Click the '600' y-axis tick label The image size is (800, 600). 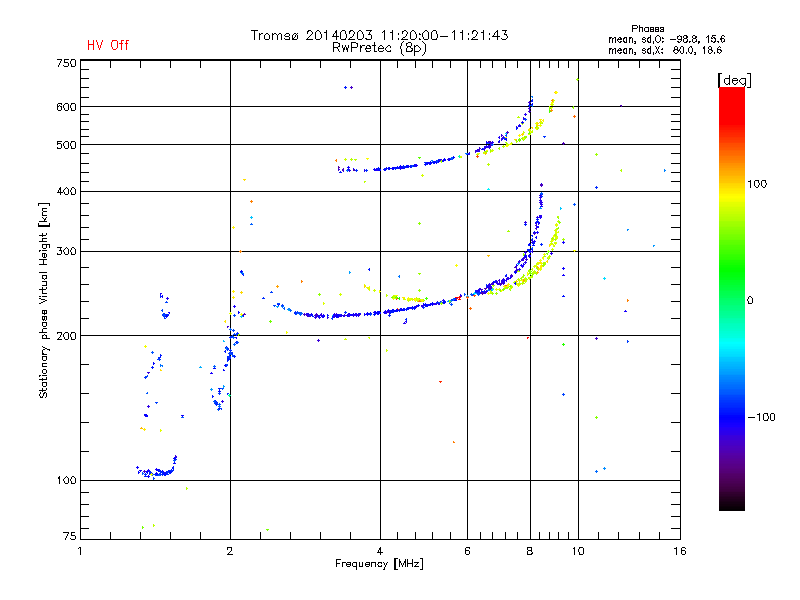click(x=66, y=107)
